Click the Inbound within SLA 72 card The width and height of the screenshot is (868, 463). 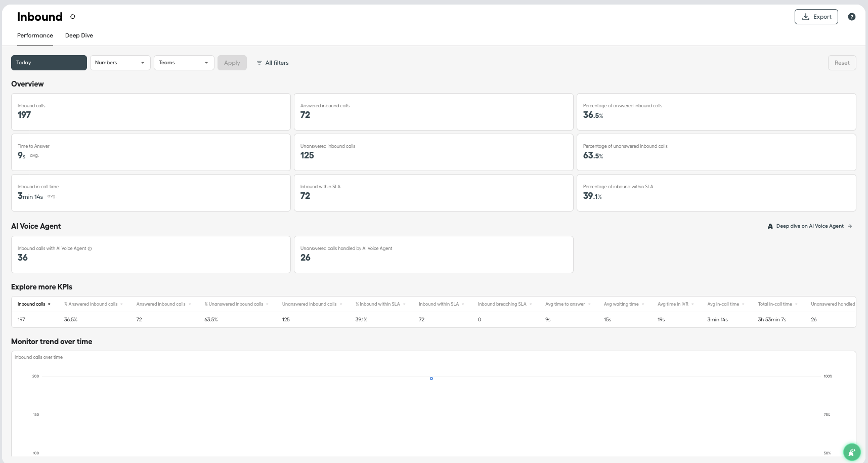pyautogui.click(x=433, y=193)
